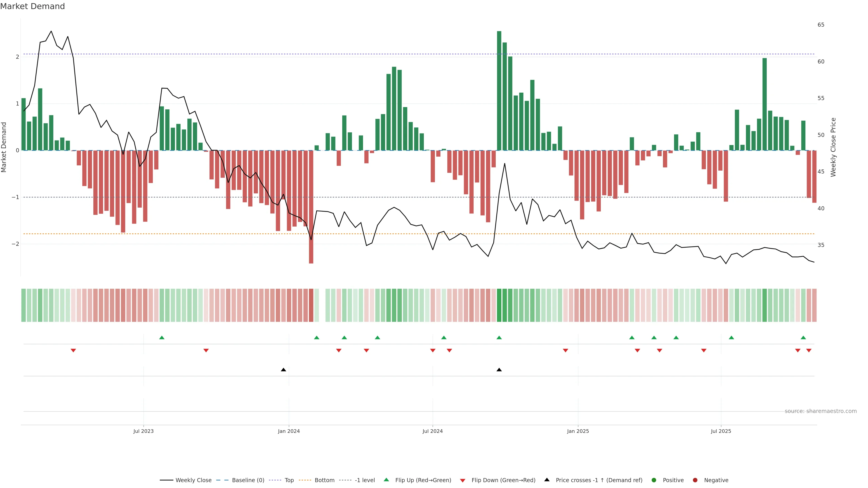Click the Flip Up green triangle legend icon
868x488 pixels.
point(387,480)
